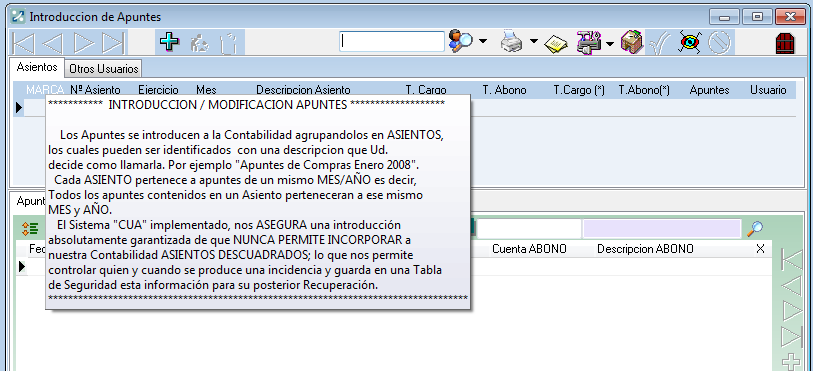Open the dropdown arrow beside the printer icon
The width and height of the screenshot is (813, 371).
(534, 41)
